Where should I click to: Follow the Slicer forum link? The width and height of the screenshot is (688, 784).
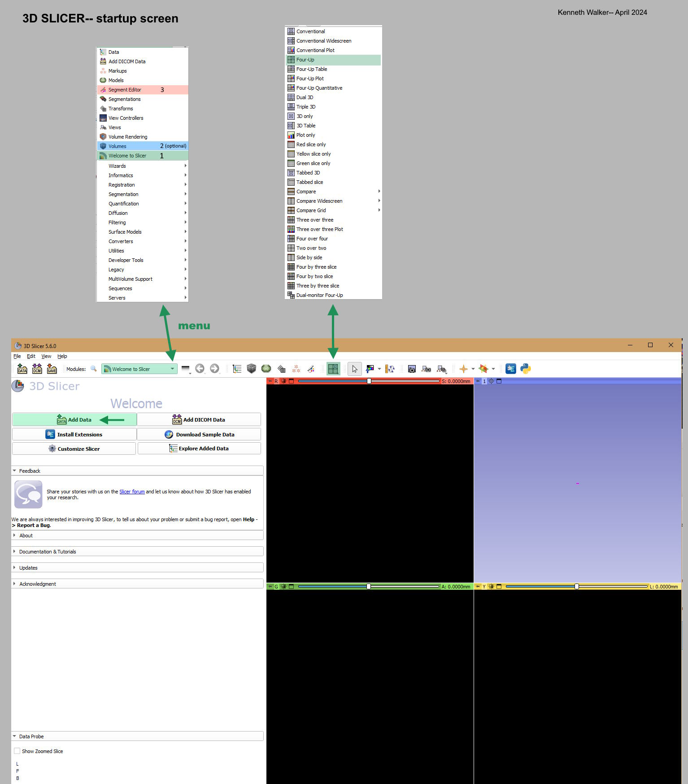[x=132, y=492]
